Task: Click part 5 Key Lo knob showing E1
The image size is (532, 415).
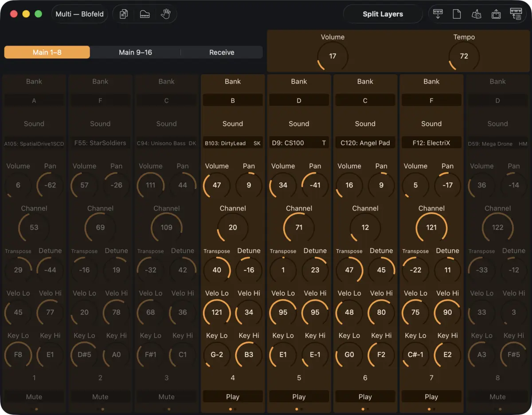Action: click(x=283, y=355)
